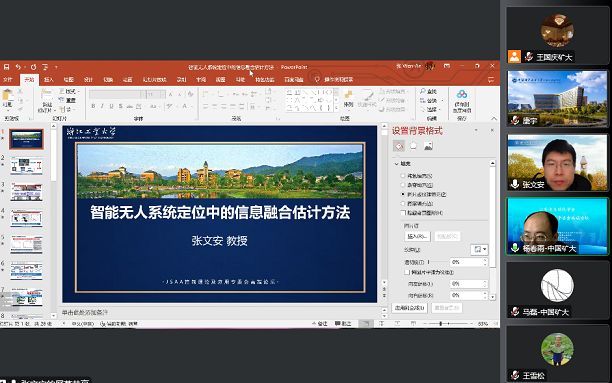Image resolution: width=612 pixels, height=383 pixels.
Task: Click the Save icon in quick access toolbar
Action: click(x=6, y=67)
